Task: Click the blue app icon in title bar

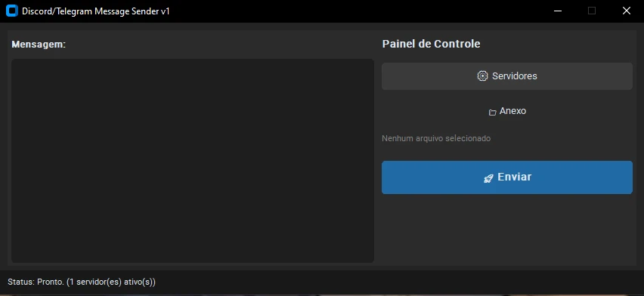Action: (12, 11)
